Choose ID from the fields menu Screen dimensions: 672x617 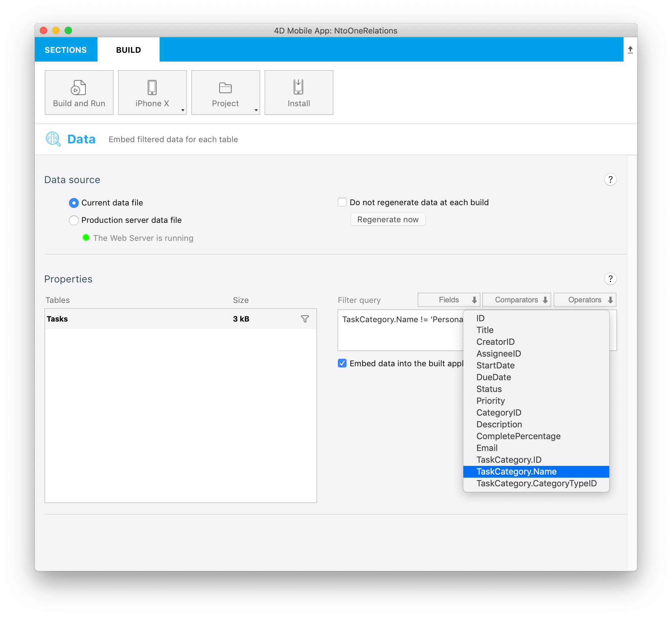(536, 318)
